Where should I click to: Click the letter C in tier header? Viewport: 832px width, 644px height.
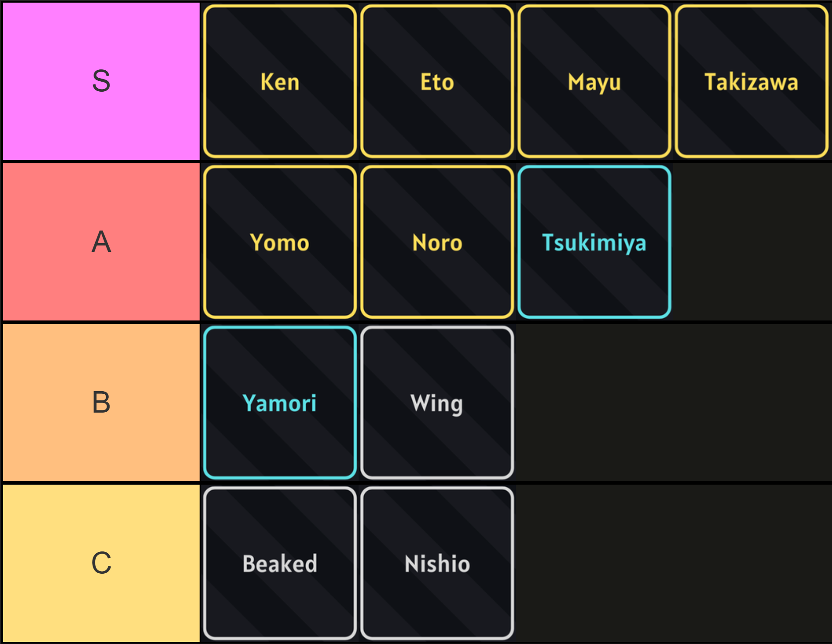point(101,563)
